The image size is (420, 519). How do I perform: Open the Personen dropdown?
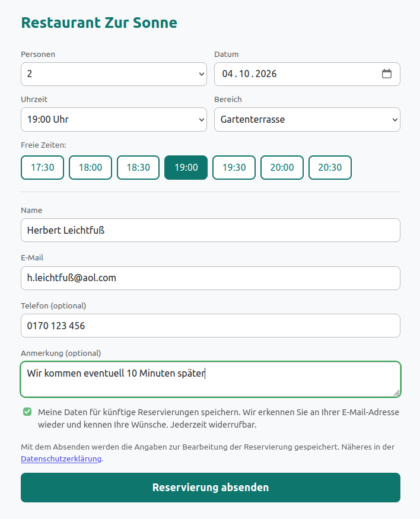click(114, 74)
